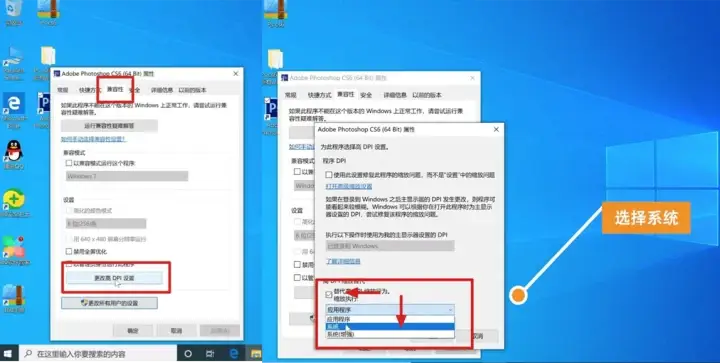Collapse the 应用程序 scaling combo box

coord(390,310)
